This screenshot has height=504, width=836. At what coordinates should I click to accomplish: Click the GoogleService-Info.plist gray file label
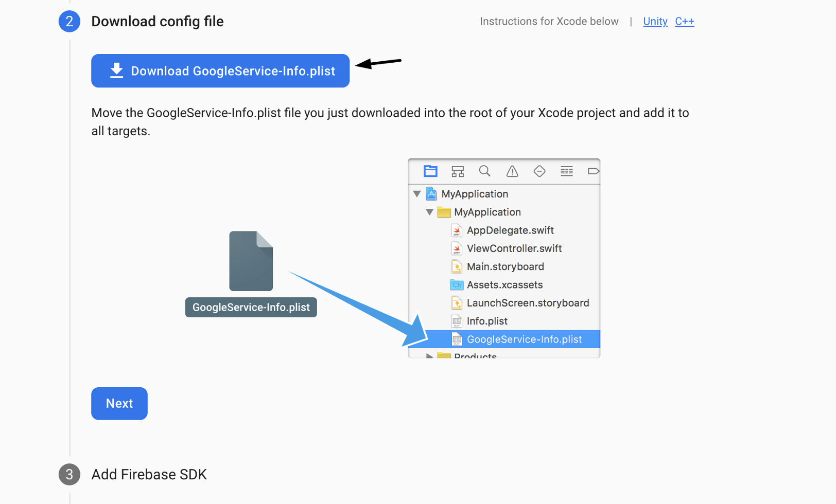[251, 308]
